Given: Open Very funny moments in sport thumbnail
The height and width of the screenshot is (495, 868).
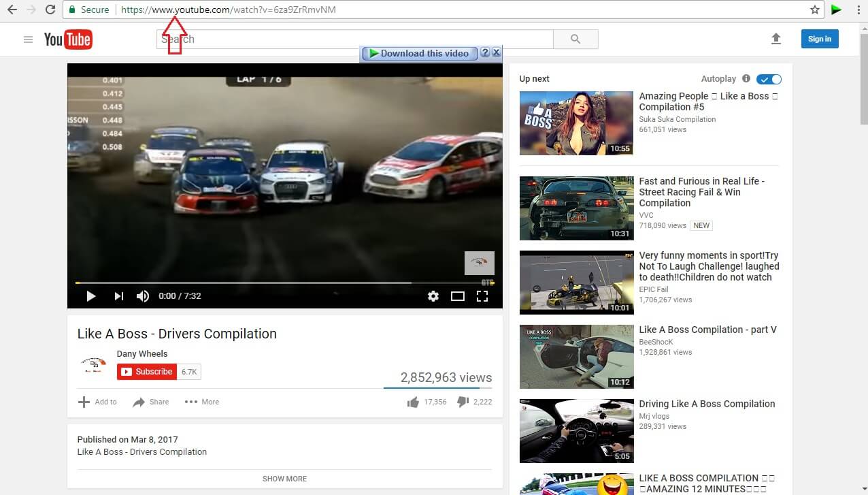Looking at the screenshot, I should pos(576,283).
